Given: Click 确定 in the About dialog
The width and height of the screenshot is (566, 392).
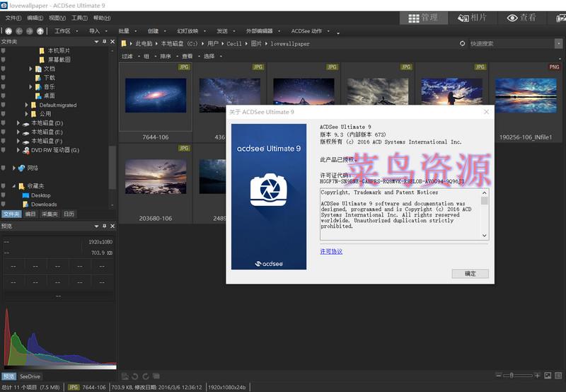Looking at the screenshot, I should (x=470, y=274).
